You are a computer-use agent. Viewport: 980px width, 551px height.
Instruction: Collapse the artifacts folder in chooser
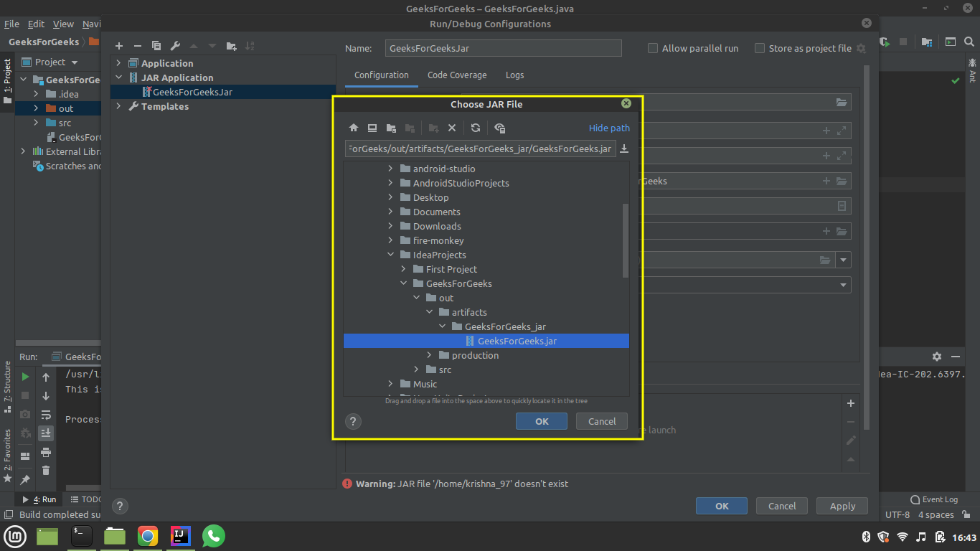coord(430,312)
